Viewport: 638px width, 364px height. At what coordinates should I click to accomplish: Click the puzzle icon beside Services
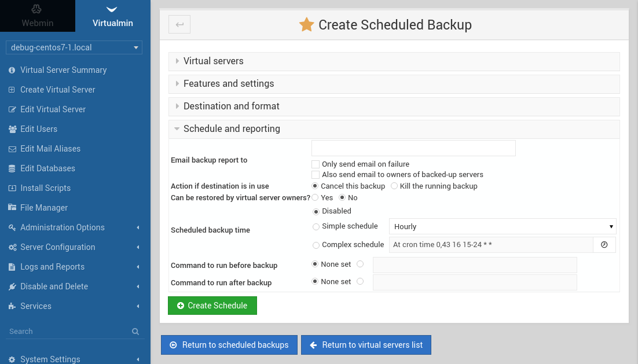(12, 306)
